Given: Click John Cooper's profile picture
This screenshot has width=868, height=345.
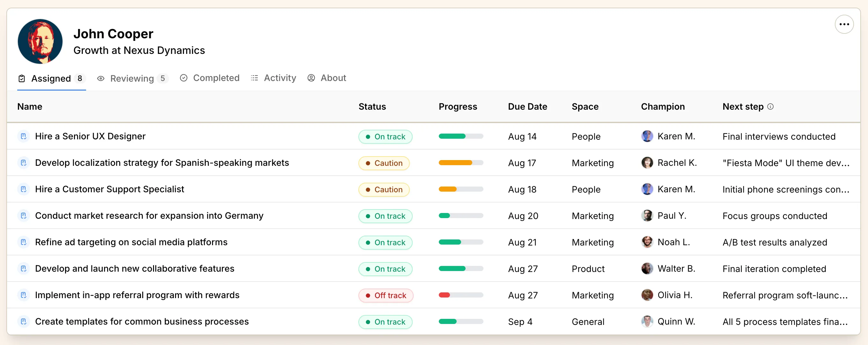Looking at the screenshot, I should (x=40, y=41).
